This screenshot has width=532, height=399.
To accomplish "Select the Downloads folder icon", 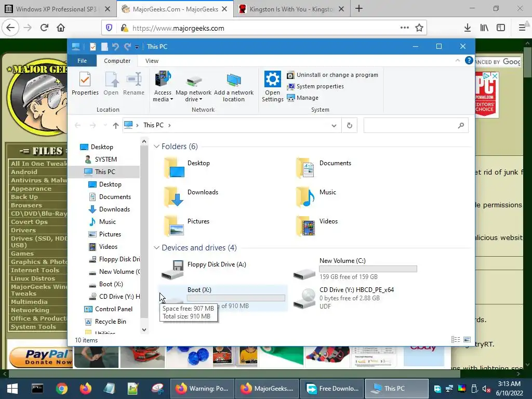I will [x=175, y=196].
